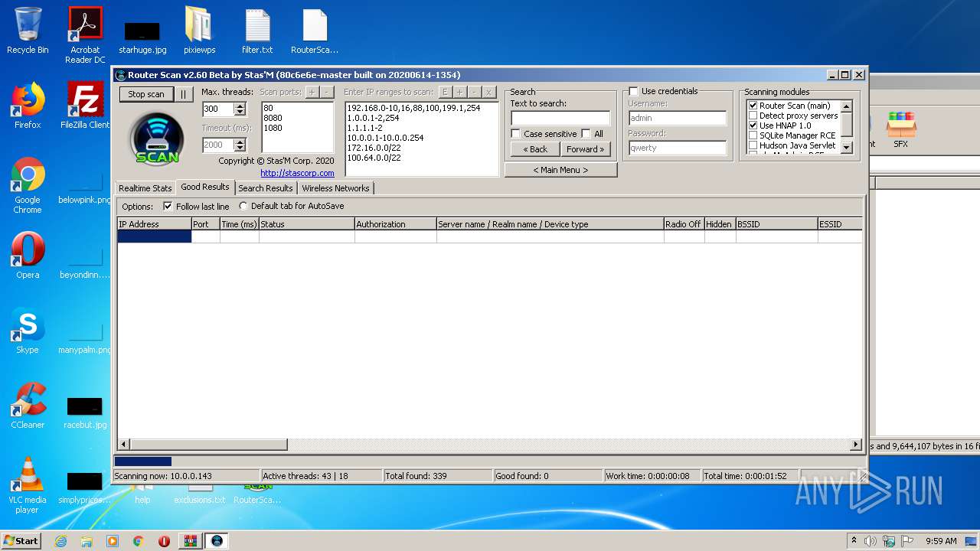Click the Router Scan logo image

[x=157, y=138]
